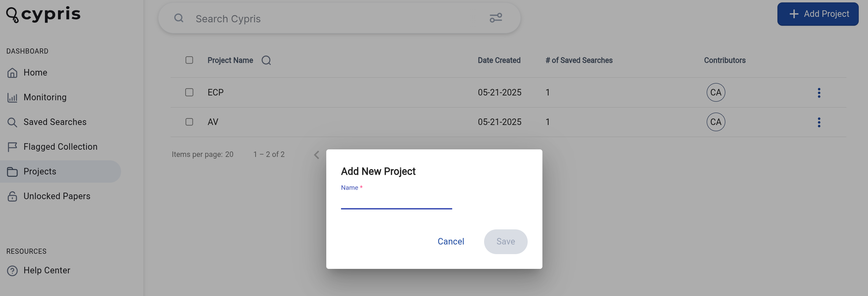Click the magnifier icon in Search Cypris

point(179,18)
